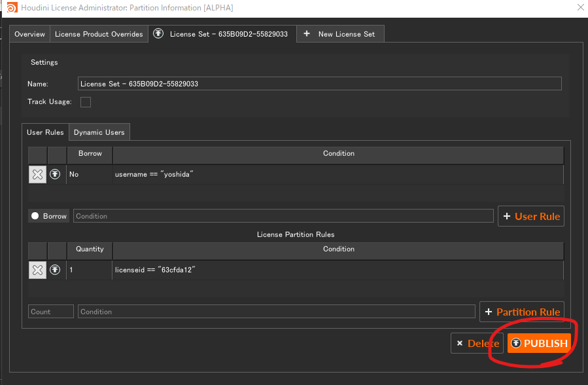
Task: Click the upload icon on License Set tab
Action: point(158,33)
